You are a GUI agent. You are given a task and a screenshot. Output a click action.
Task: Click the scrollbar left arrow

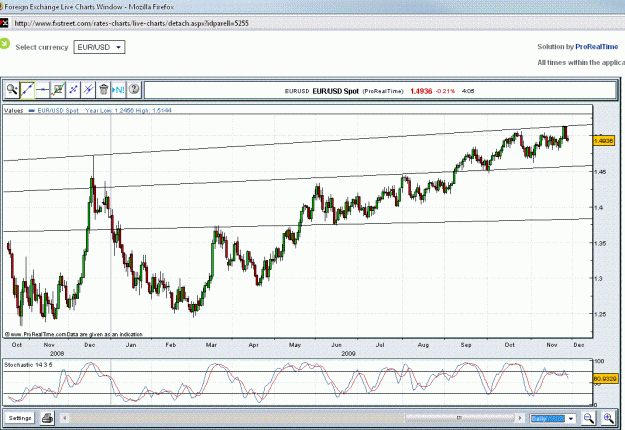point(65,418)
